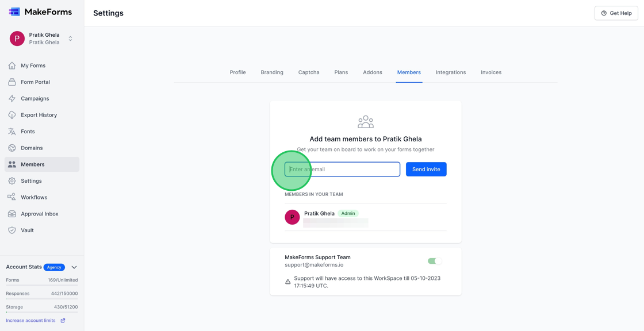Switch to the Profile tab
This screenshot has width=644, height=331.
click(x=238, y=72)
